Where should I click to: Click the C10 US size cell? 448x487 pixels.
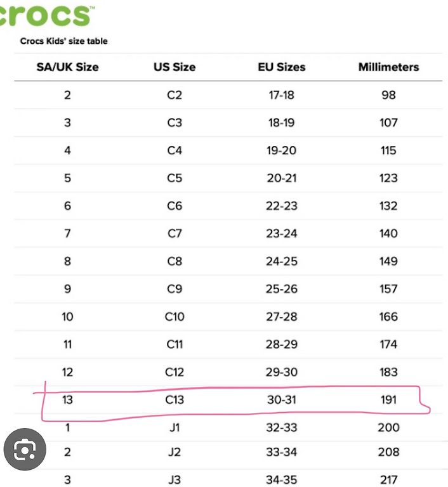(x=175, y=317)
